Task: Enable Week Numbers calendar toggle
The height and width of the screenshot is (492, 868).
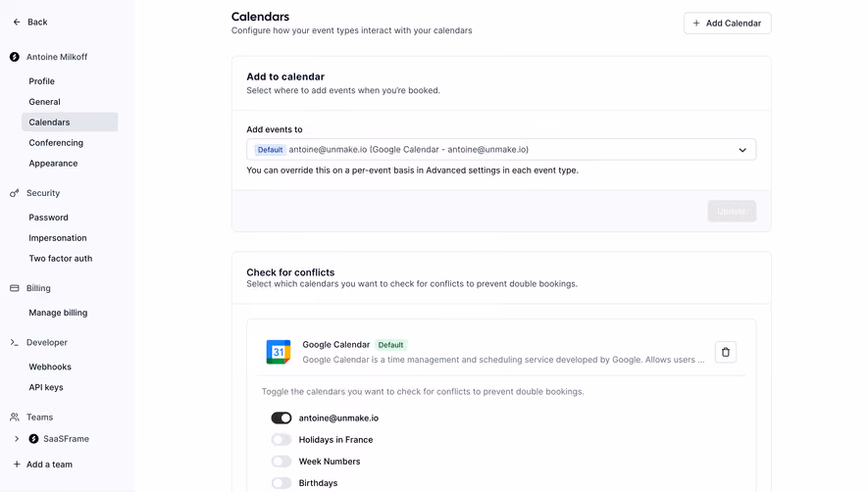Action: click(281, 461)
